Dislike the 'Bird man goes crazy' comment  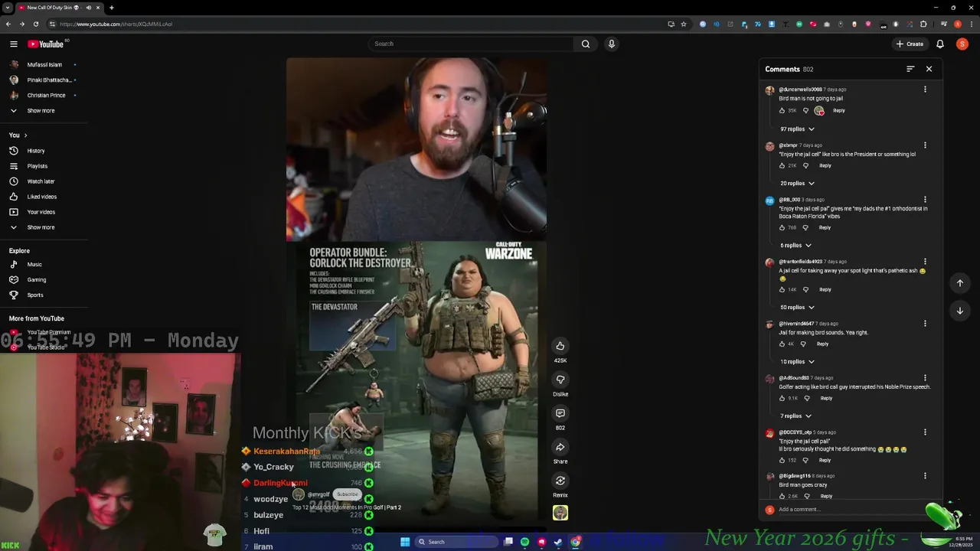coord(806,497)
